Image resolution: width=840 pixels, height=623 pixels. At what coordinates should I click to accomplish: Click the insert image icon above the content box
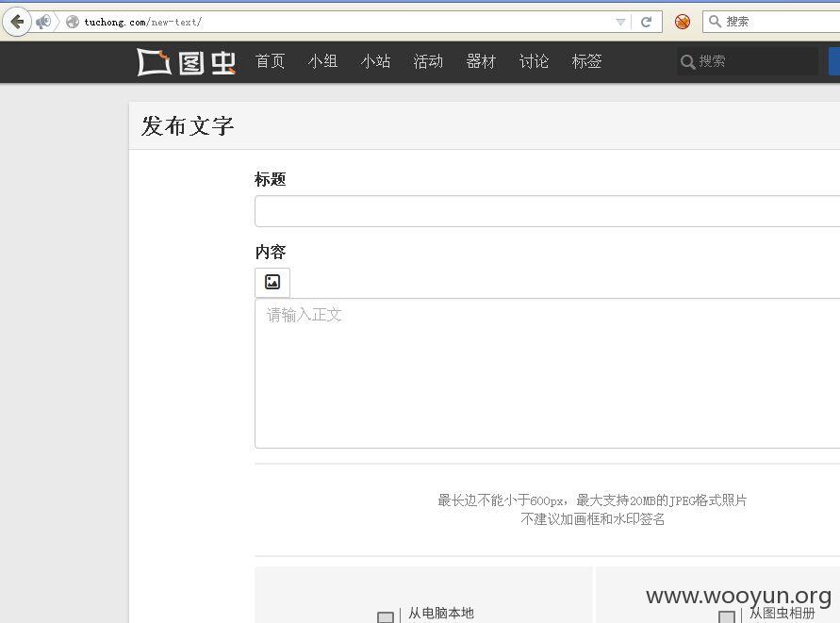pyautogui.click(x=272, y=283)
